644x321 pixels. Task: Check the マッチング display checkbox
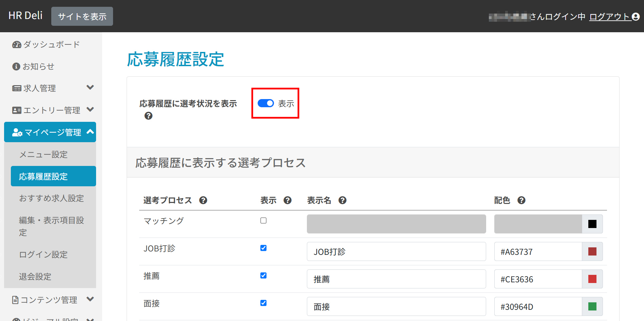tap(263, 221)
